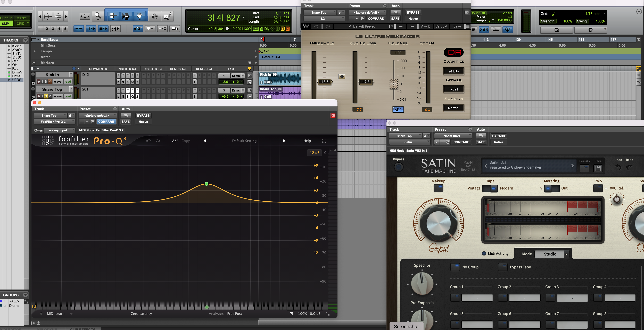
Task: Toggle Satin Vintage/Modern tape switch
Action: coord(490,188)
